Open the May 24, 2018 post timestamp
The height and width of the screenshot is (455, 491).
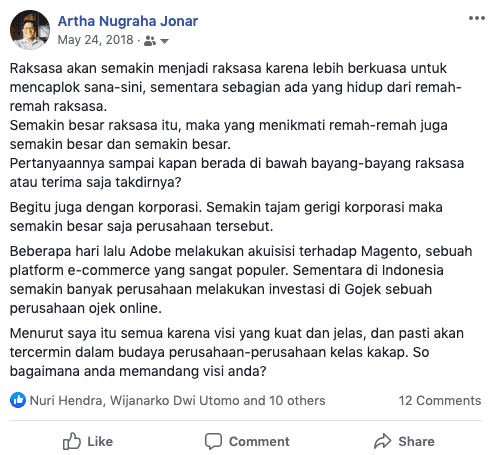(95, 40)
